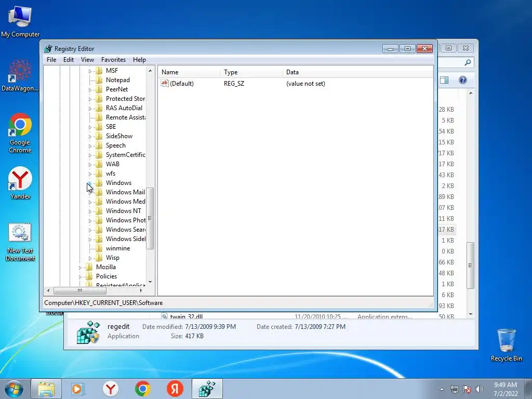Select the Windows Mail folder icon
This screenshot has width=532, height=399.
(99, 192)
